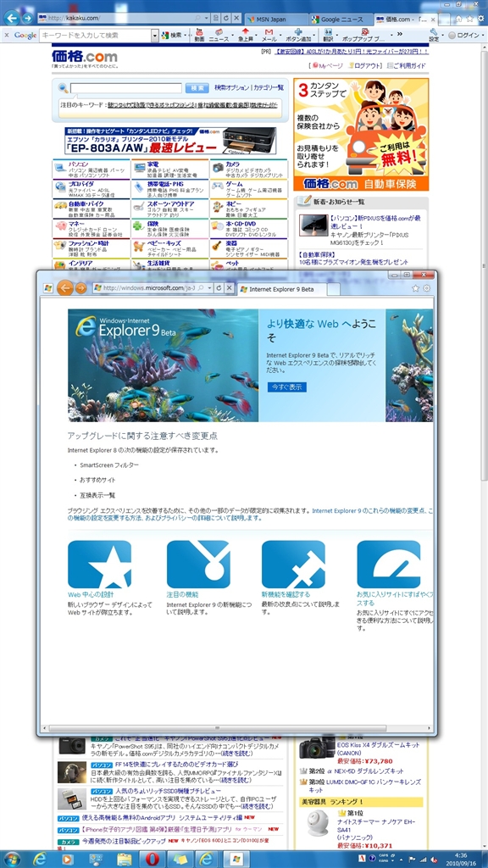Open tools gear in back browser window
Viewport: 488px width, 868px height.
(x=481, y=19)
